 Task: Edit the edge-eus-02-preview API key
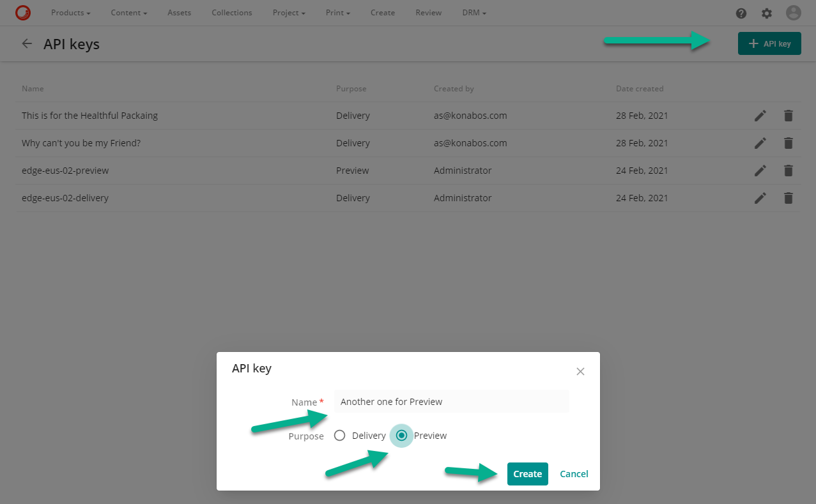point(760,171)
